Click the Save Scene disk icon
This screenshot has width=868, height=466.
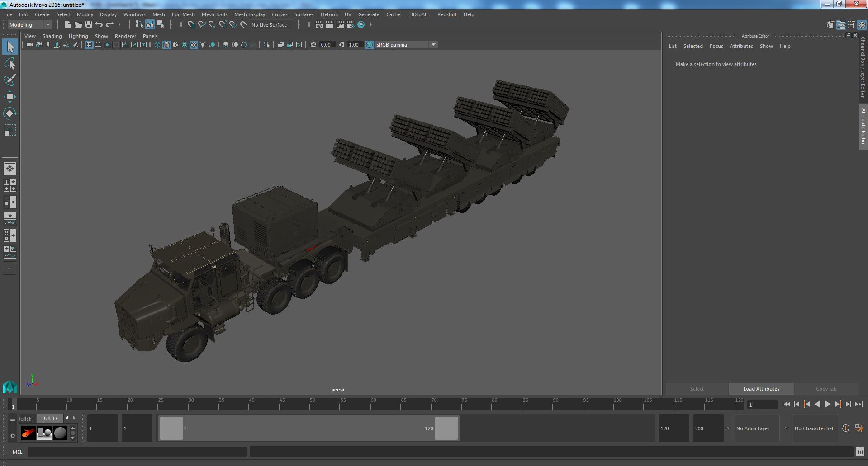[89, 25]
